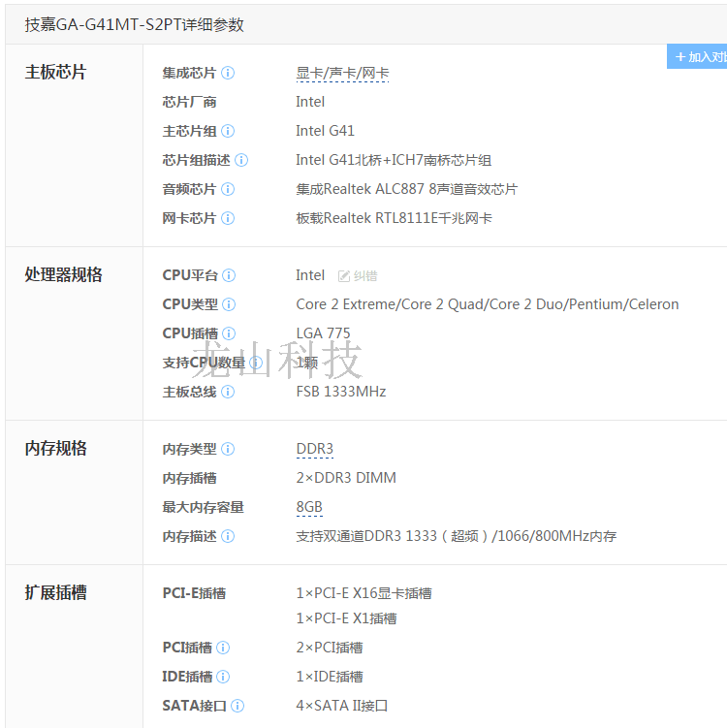Click the info icon beside 网卡芯片
Image resolution: width=727 pixels, height=728 pixels.
pyautogui.click(x=228, y=218)
